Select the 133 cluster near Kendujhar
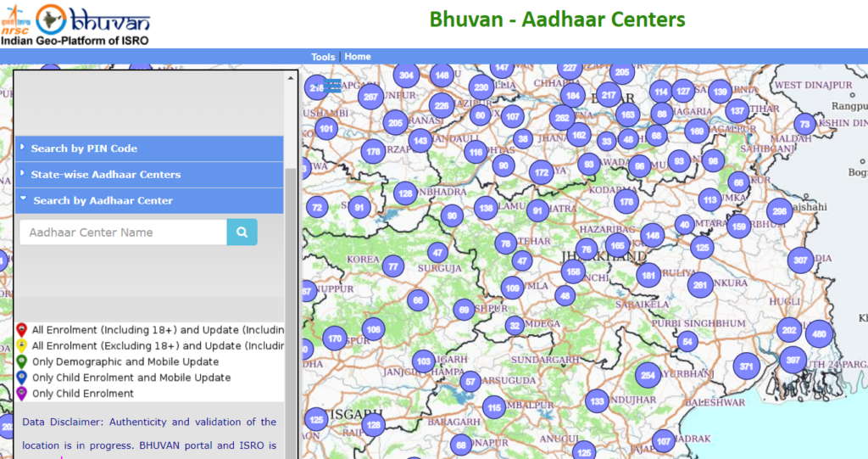Image resolution: width=868 pixels, height=459 pixels. (597, 401)
